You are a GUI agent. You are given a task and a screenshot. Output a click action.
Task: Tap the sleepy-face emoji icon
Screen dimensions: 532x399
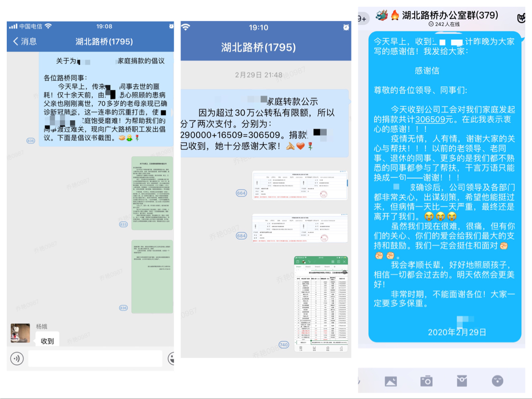click(497, 381)
